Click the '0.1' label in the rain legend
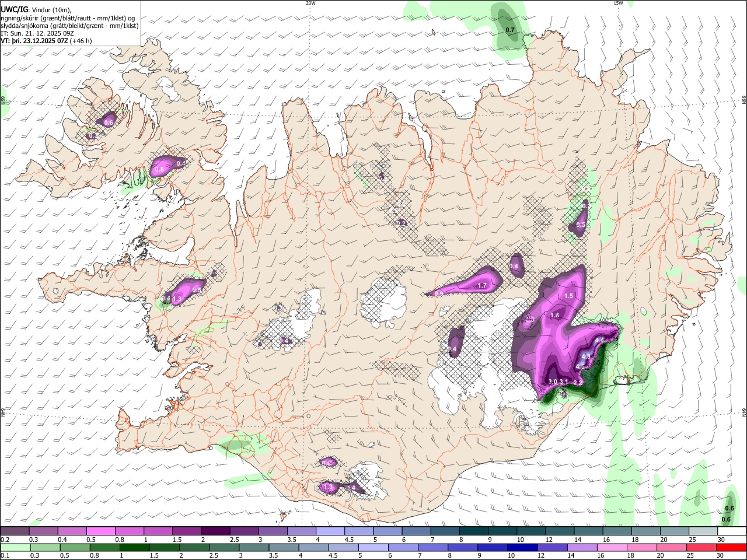 coord(5,555)
